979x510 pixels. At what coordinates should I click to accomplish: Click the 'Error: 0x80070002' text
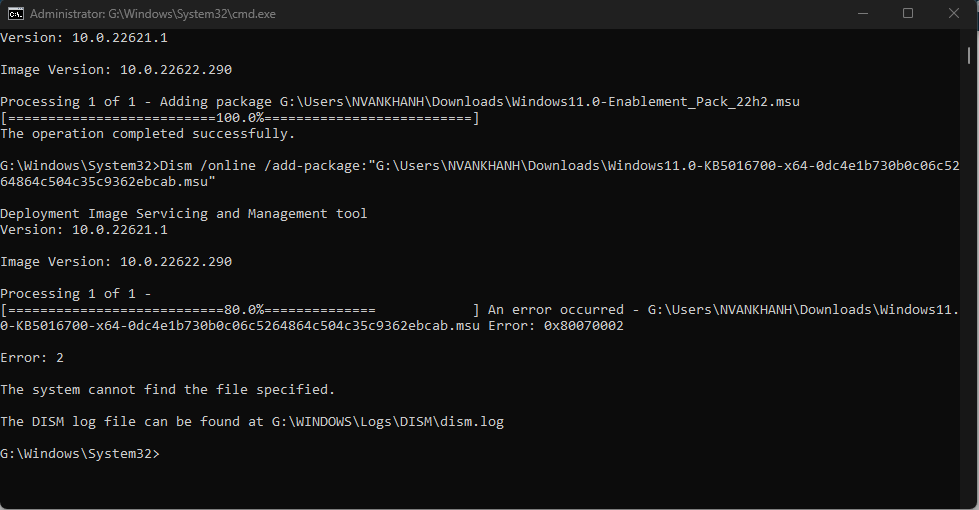(556, 326)
